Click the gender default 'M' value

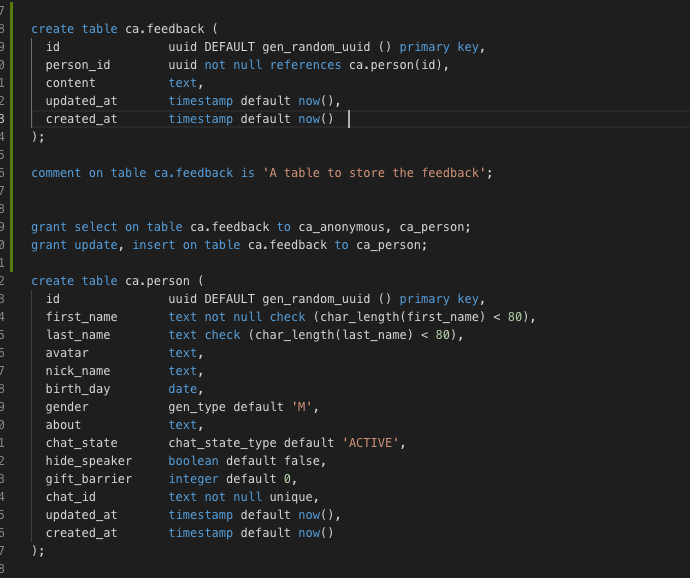click(301, 407)
